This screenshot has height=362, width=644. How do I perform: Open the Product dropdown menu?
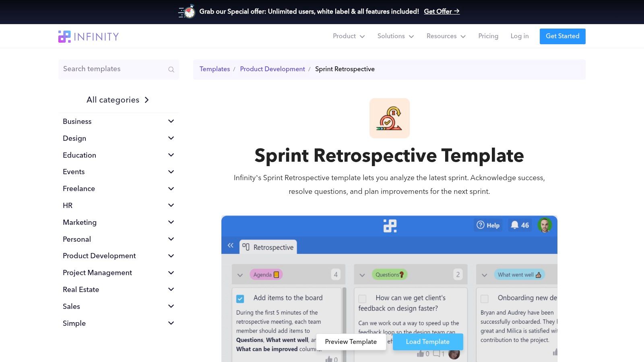pyautogui.click(x=349, y=36)
